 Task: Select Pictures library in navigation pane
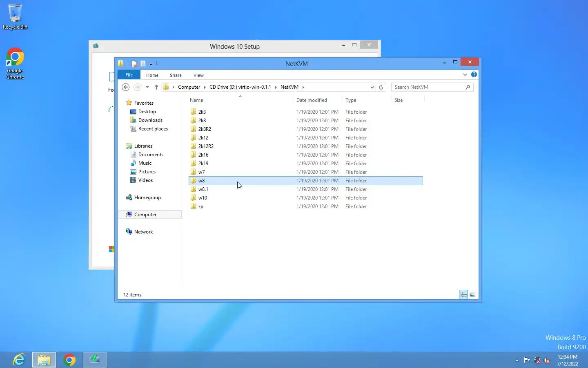147,172
